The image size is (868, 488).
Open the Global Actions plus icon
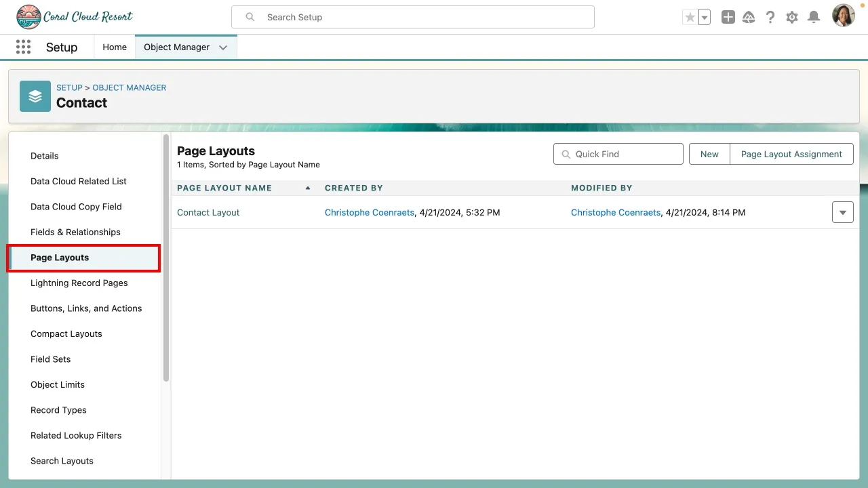(728, 18)
